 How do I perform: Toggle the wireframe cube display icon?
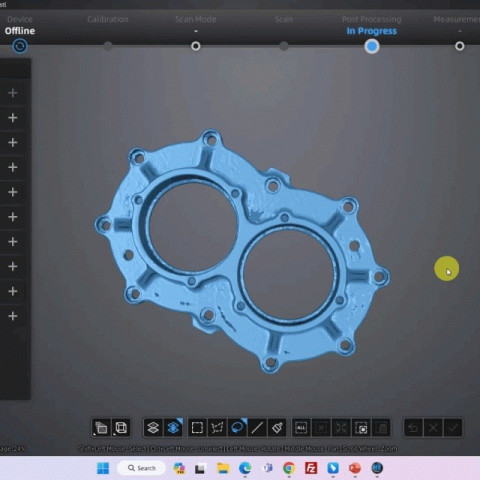click(121, 427)
